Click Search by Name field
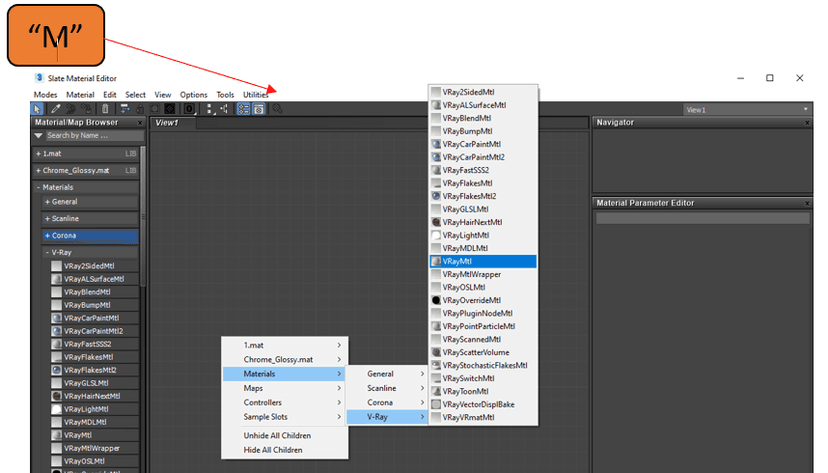The width and height of the screenshot is (828, 473). click(94, 136)
